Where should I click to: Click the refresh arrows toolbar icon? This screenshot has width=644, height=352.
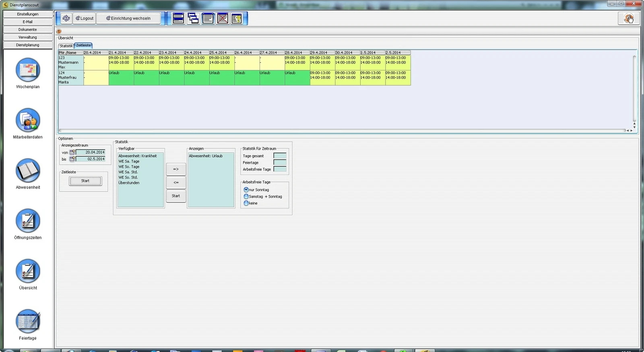66,18
